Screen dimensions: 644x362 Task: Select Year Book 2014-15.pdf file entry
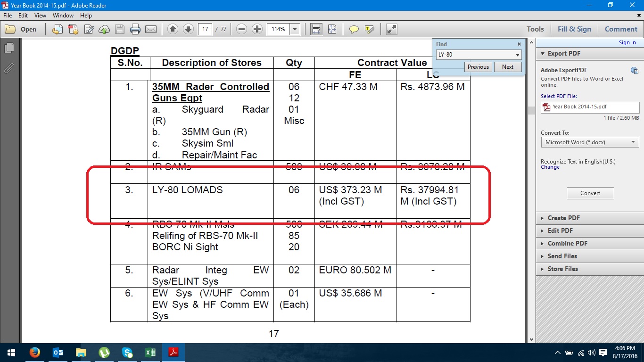tap(590, 107)
